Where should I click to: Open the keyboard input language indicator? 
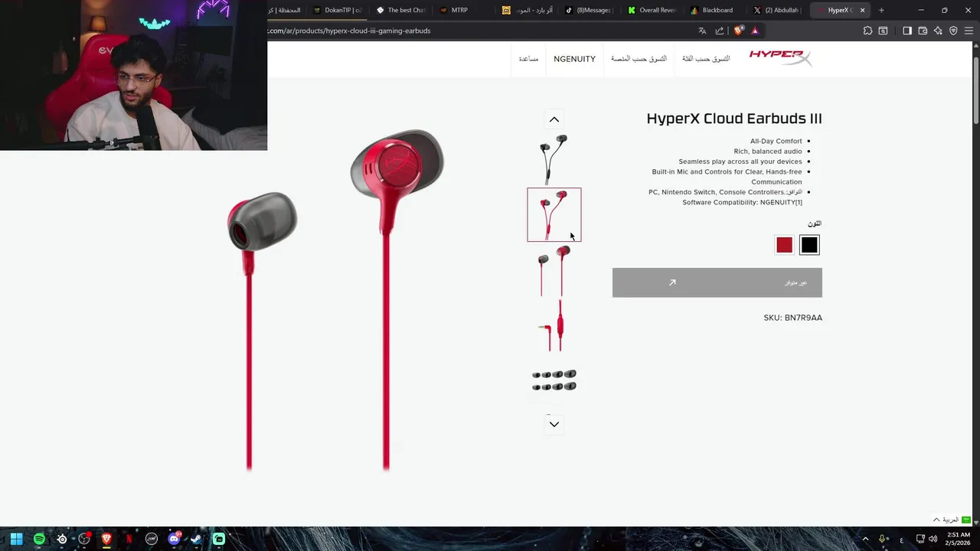tap(901, 539)
